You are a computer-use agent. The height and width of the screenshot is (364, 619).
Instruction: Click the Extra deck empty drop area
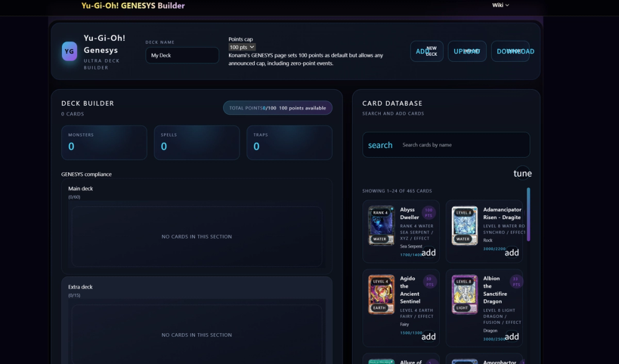[197, 335]
